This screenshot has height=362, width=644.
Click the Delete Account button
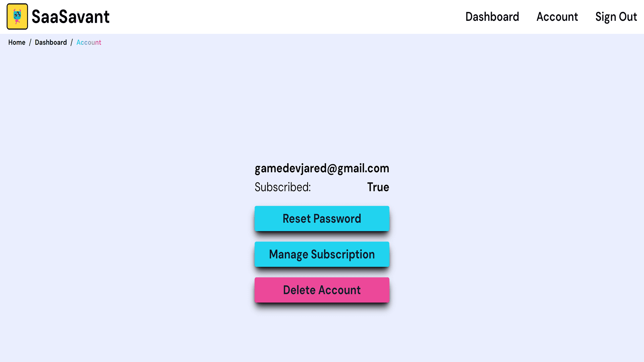(322, 290)
